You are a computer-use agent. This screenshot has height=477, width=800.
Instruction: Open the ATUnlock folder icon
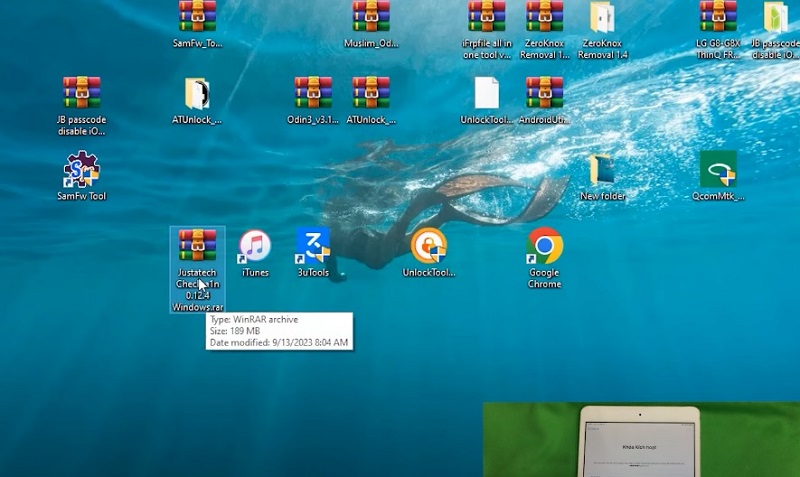coord(197,93)
